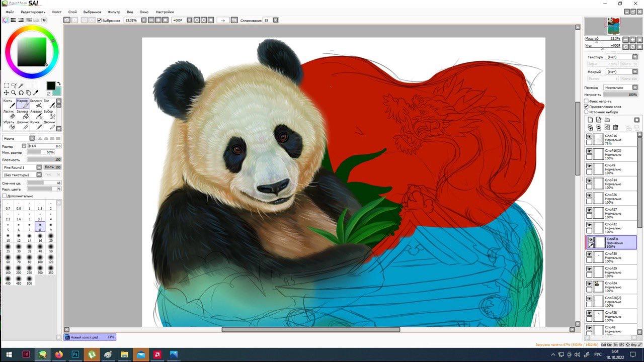This screenshot has width=644, height=362.
Task: Select the Ластик eraser tool
Action: [9, 115]
